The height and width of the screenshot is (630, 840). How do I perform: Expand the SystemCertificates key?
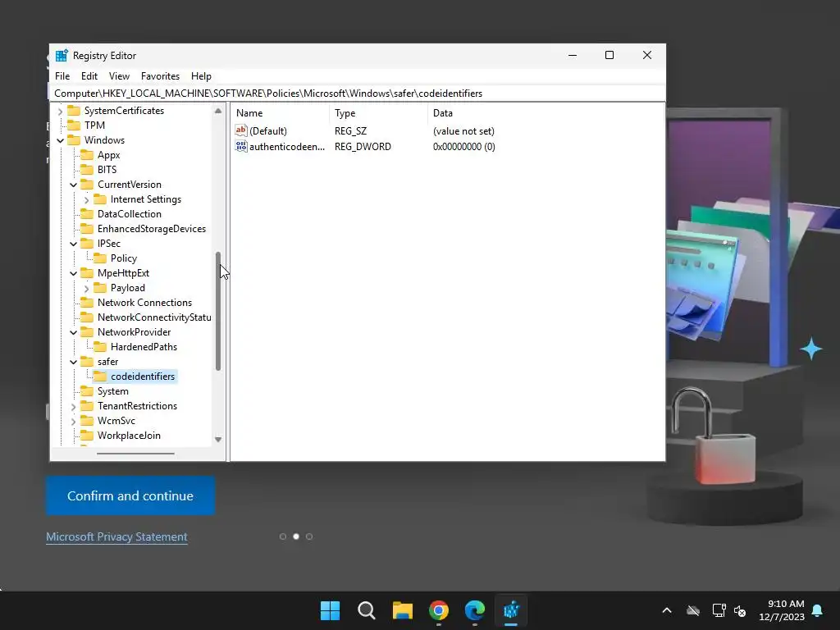(x=60, y=112)
